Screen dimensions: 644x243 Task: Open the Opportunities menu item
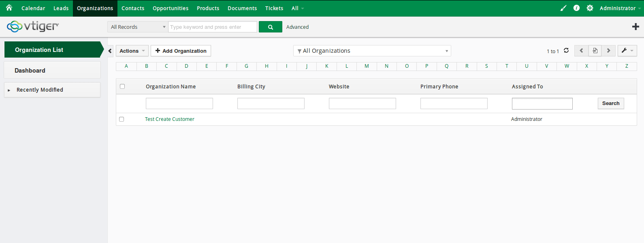point(171,8)
